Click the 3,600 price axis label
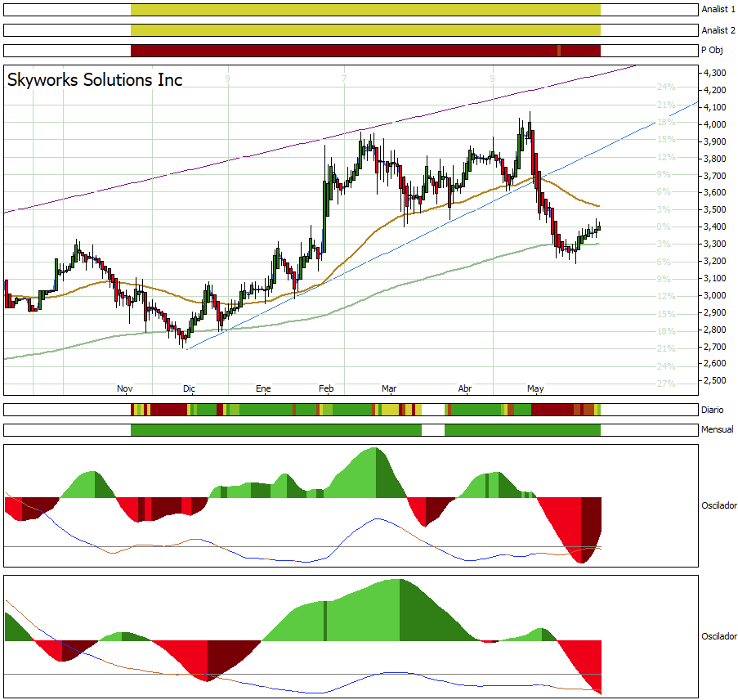This screenshot has height=700, width=738. tap(715, 192)
